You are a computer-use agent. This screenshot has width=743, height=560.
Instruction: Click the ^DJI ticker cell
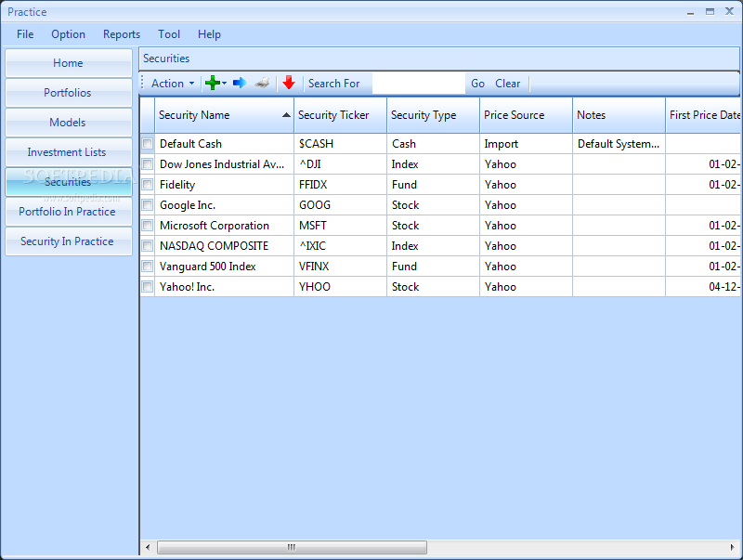point(340,164)
